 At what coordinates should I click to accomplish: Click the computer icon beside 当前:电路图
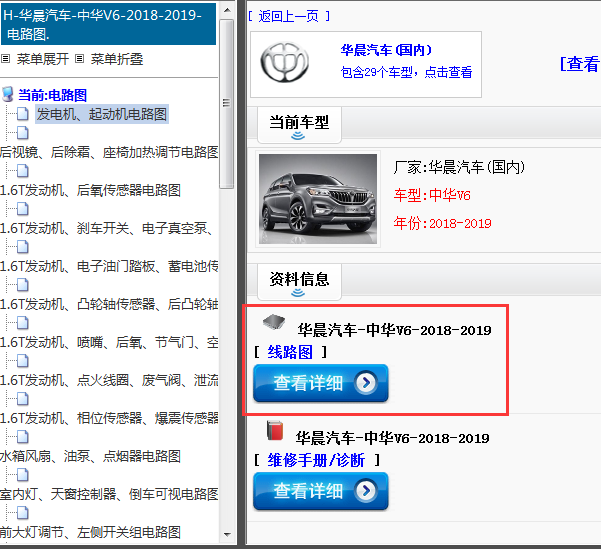[x=8, y=94]
